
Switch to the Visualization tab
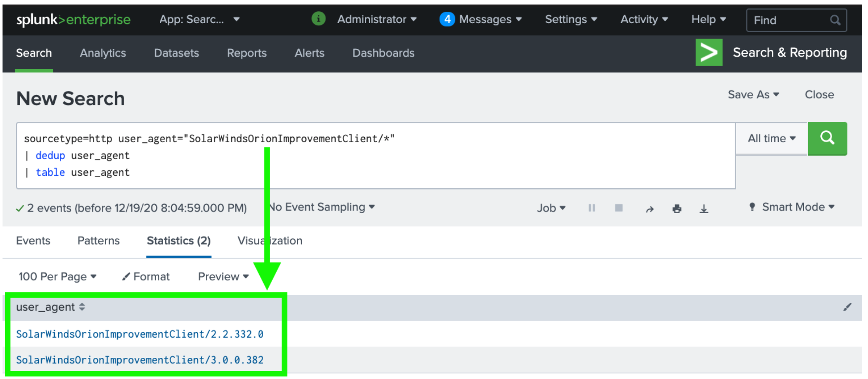coord(270,241)
